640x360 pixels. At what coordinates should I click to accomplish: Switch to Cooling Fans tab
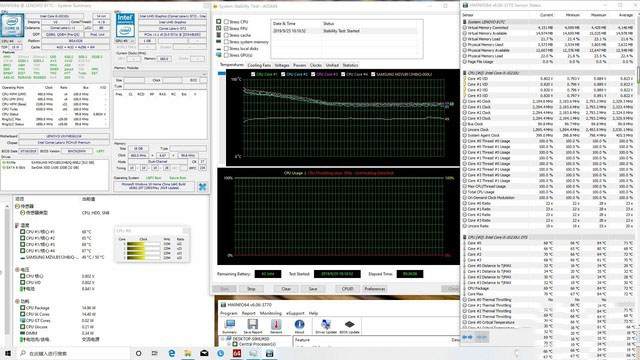[x=259, y=65]
